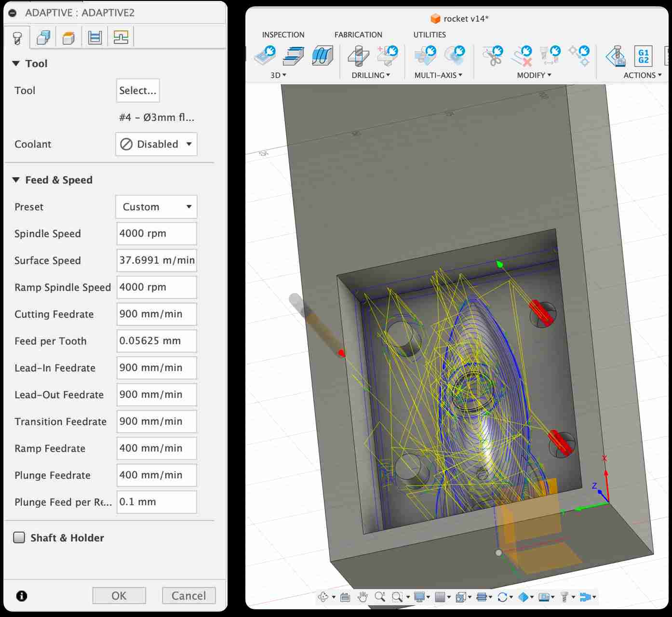
Task: Click the stacked-layers icon in navigation bar
Action: pos(481,597)
